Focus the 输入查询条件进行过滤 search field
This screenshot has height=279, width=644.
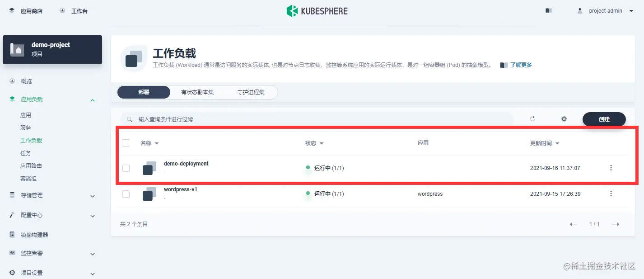pos(317,119)
